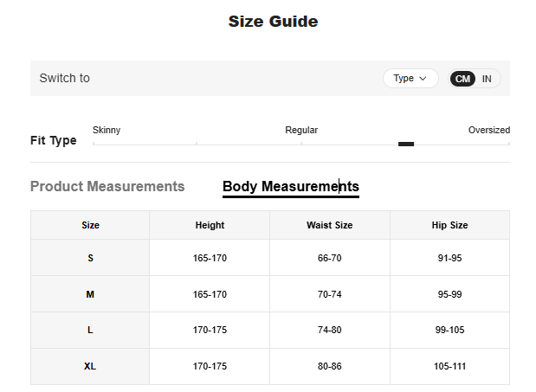Open the Product Measurements tab
The image size is (536, 392).
click(107, 187)
